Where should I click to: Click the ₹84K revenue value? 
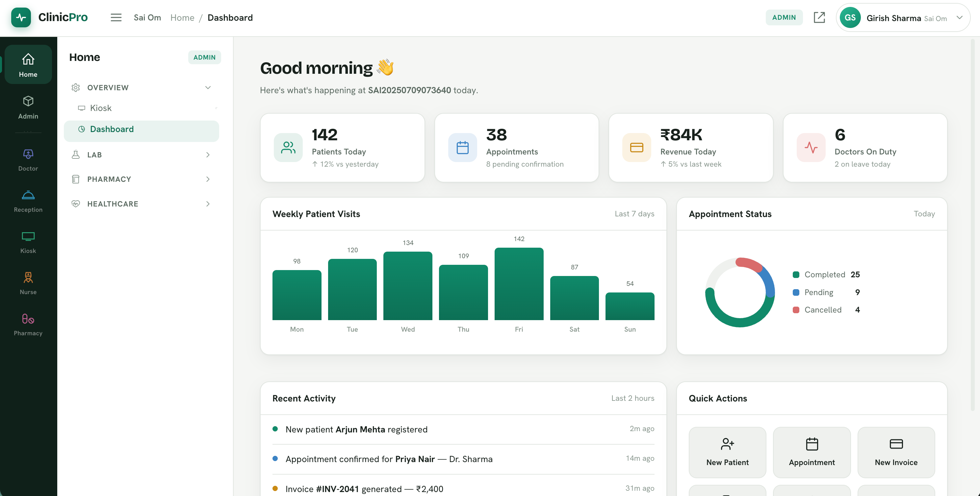tap(681, 135)
